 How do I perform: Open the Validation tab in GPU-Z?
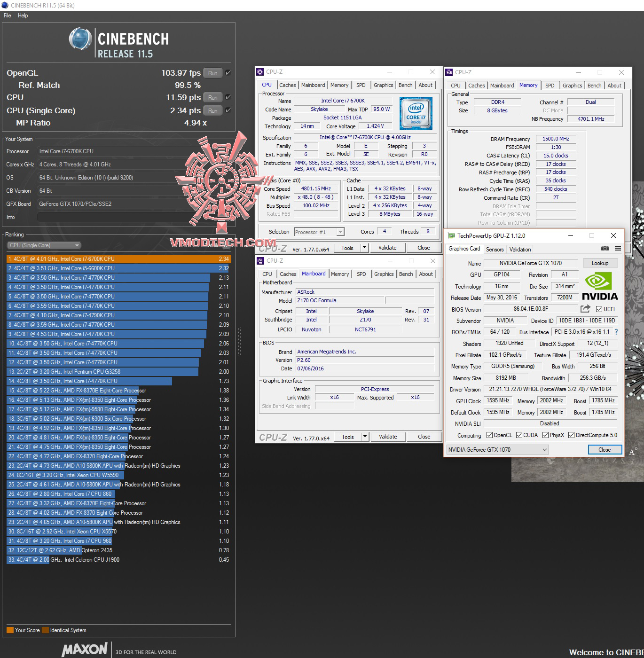(x=520, y=250)
